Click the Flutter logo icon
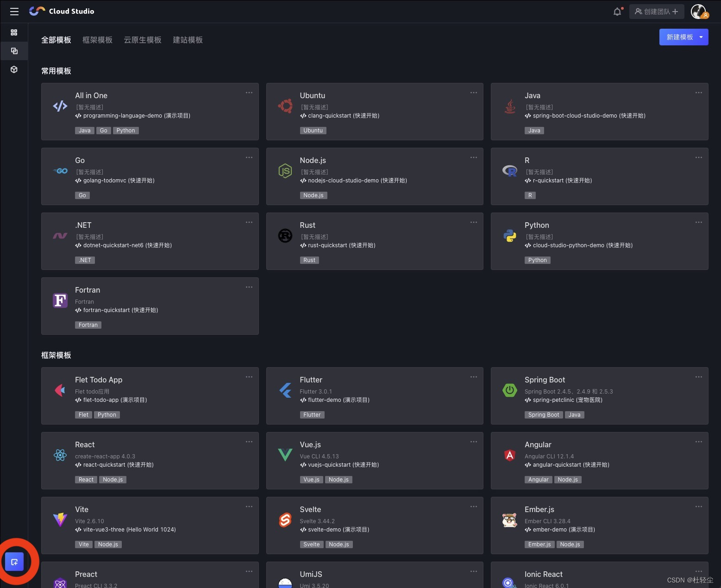This screenshot has width=721, height=588. click(285, 390)
